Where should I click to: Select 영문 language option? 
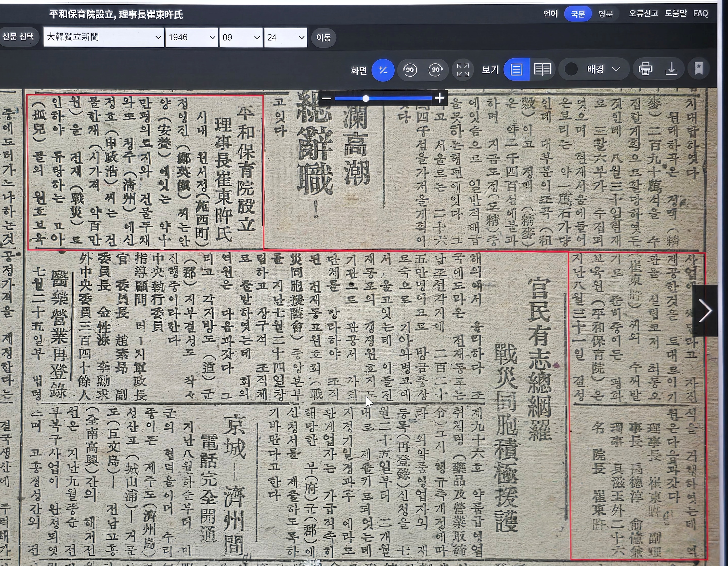(x=605, y=14)
